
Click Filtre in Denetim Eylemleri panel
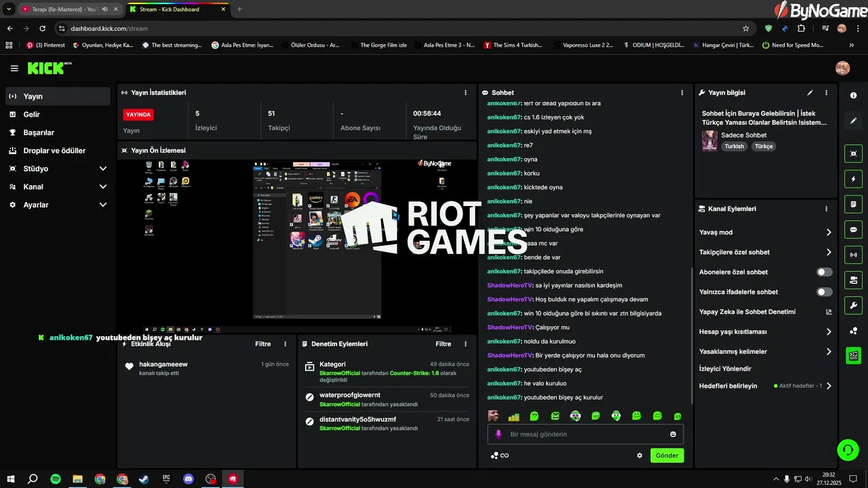[443, 344]
